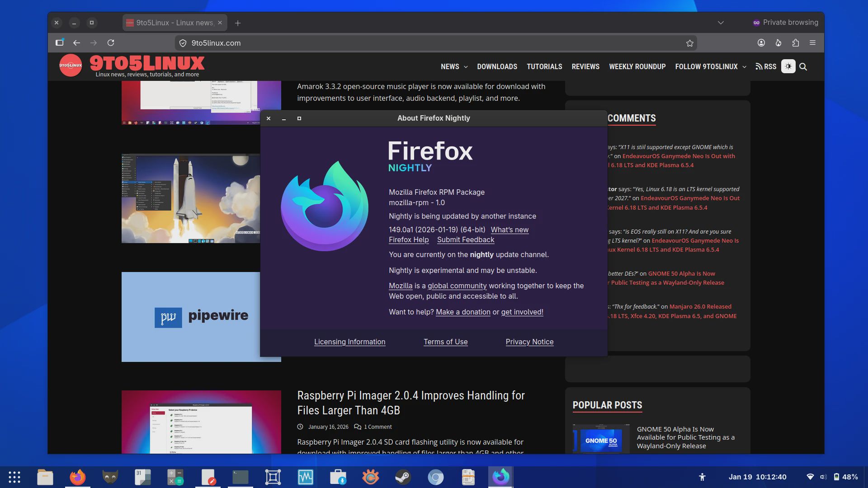
Task: Open Firefox account profile icon
Action: (761, 43)
